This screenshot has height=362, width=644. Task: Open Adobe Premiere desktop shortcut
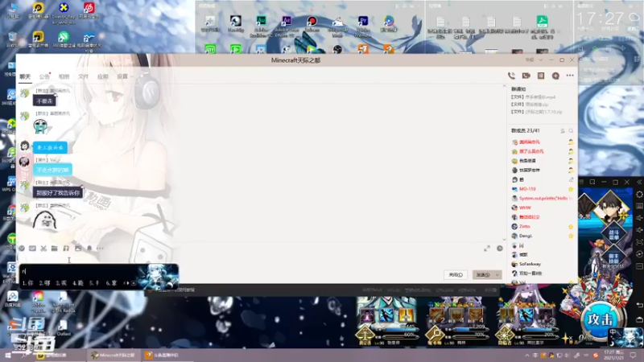pos(363,27)
